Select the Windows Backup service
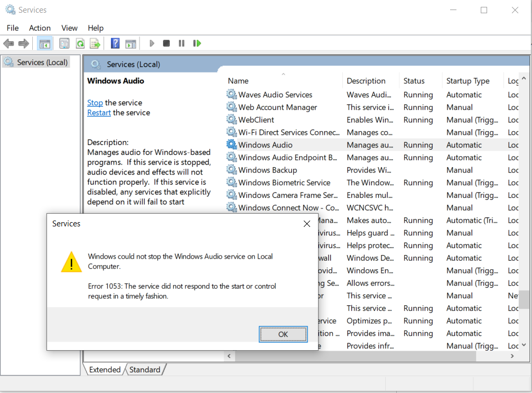Viewport: 532px width, 393px height. click(x=268, y=170)
